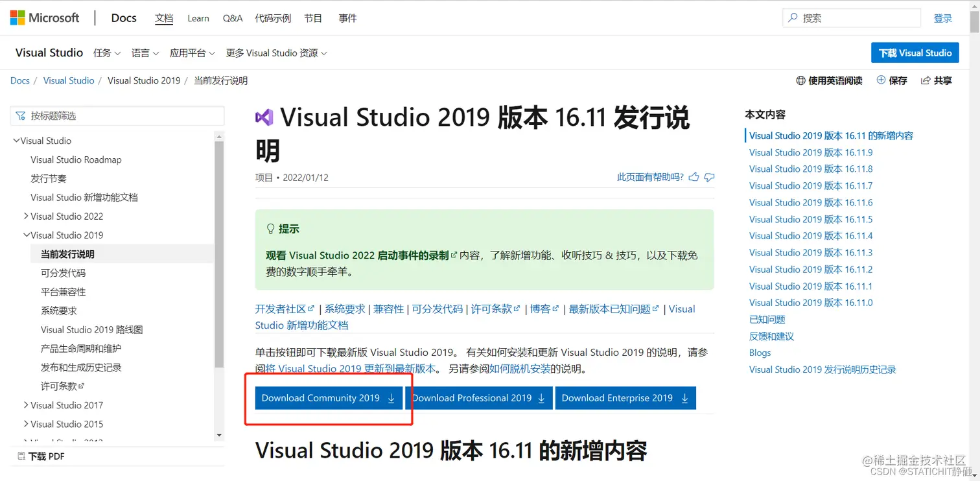Click the Download Professional 2019 button
The image size is (980, 481).
[479, 398]
